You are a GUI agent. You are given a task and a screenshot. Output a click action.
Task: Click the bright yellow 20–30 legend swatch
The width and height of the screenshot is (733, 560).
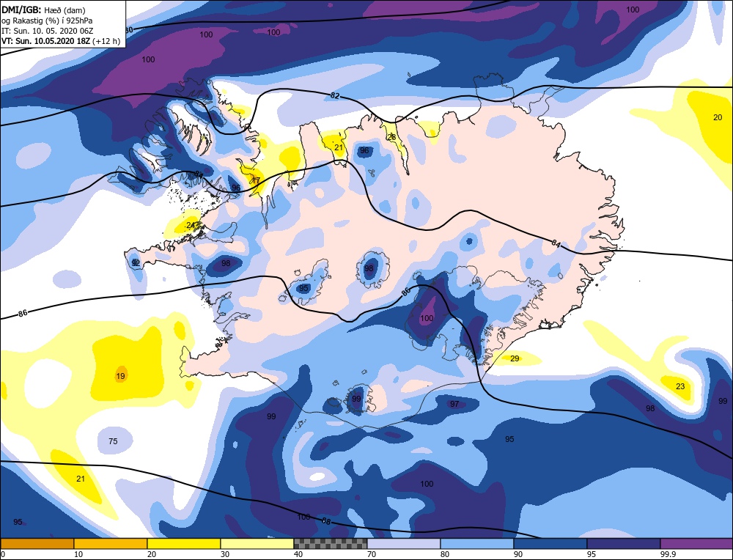click(x=184, y=543)
